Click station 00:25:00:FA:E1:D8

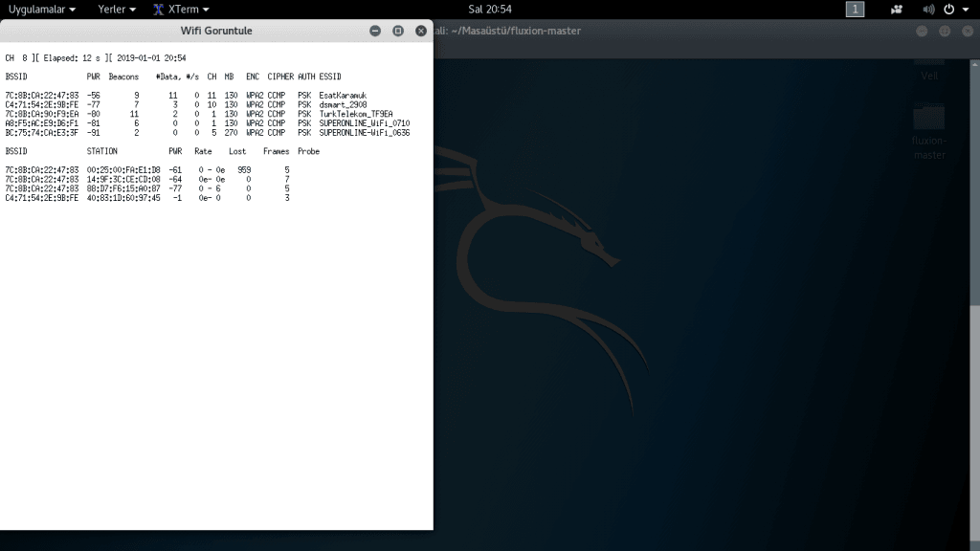click(123, 170)
